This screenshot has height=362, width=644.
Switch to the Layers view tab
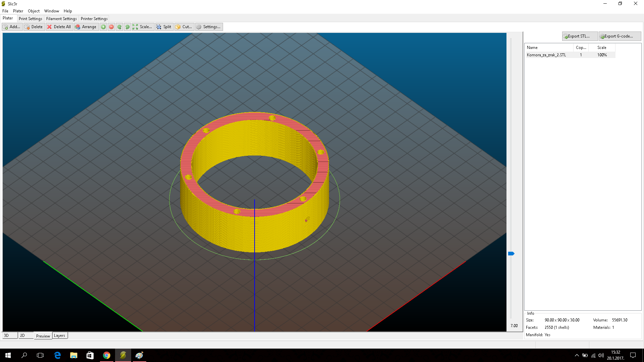tap(60, 336)
